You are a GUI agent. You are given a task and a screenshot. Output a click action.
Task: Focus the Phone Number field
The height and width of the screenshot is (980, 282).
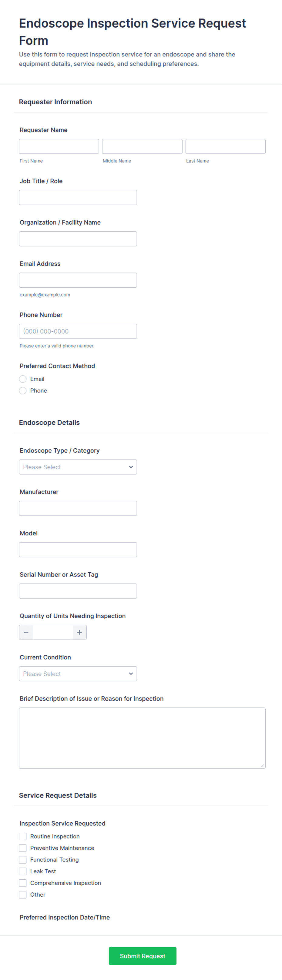pyautogui.click(x=78, y=331)
